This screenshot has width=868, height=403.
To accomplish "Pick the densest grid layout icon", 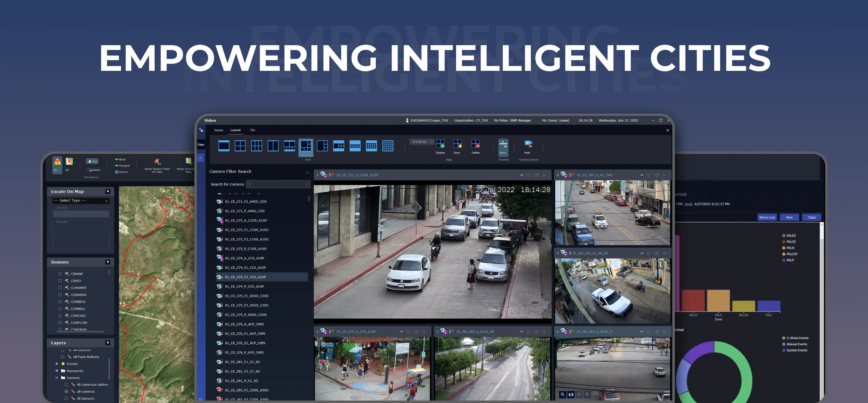I will tap(388, 146).
